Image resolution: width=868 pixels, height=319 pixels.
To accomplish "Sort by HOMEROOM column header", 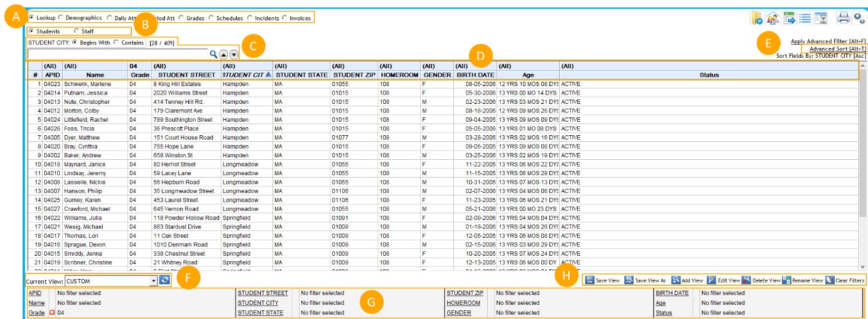I will 399,74.
